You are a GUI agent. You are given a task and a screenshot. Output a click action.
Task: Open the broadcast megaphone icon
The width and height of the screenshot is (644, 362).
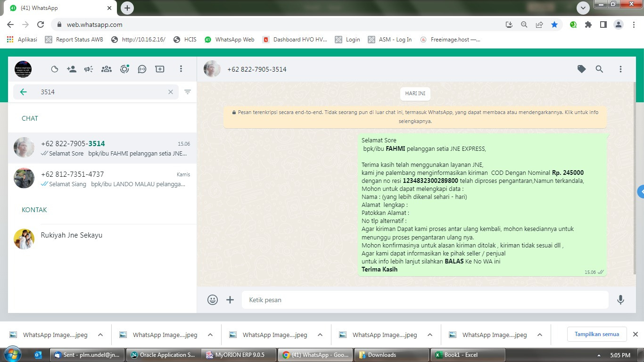tap(89, 69)
